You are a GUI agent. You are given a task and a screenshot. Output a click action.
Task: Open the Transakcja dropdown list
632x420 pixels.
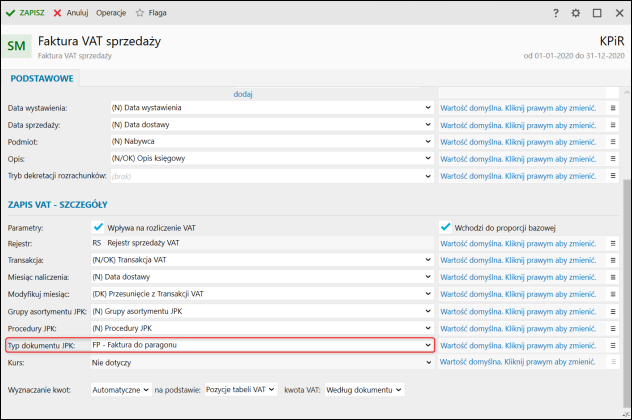[x=428, y=260]
